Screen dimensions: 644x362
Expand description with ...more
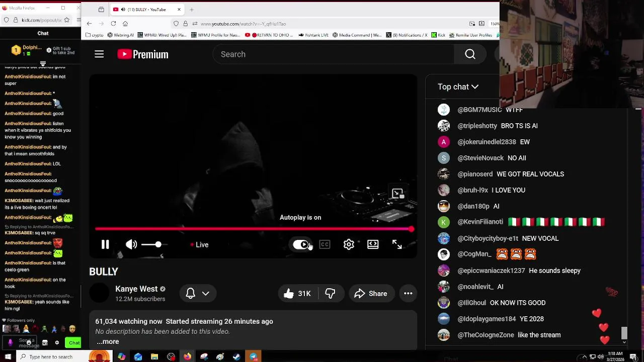click(108, 342)
